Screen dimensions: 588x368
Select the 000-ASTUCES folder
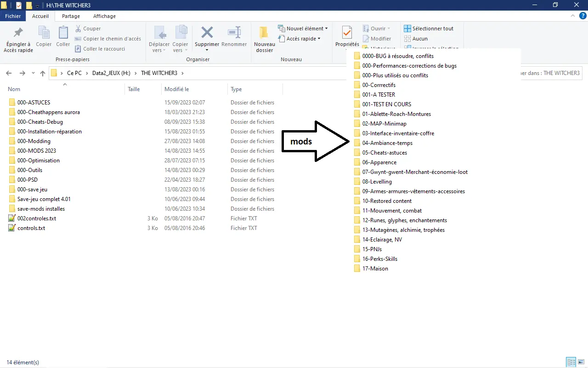34,103
